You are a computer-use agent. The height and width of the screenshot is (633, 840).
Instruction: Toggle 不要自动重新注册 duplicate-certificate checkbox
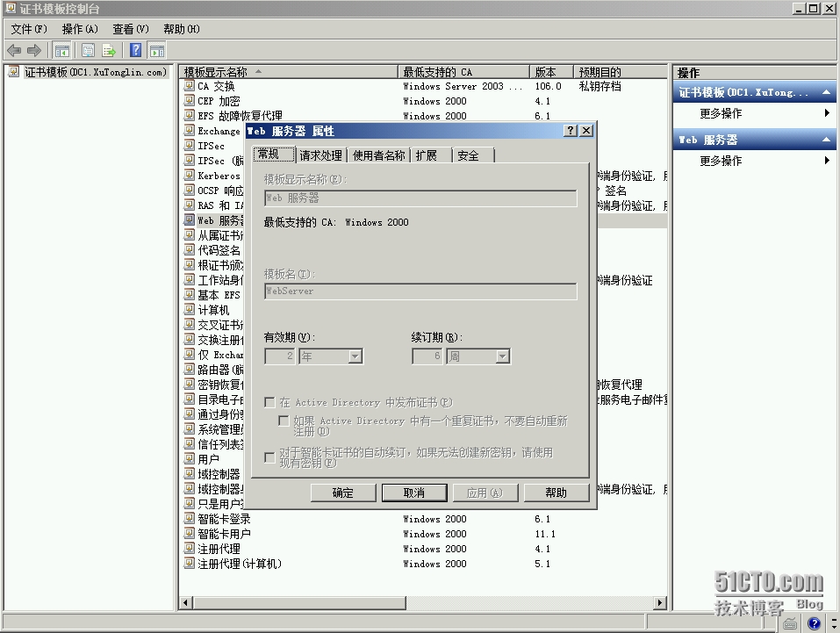284,421
